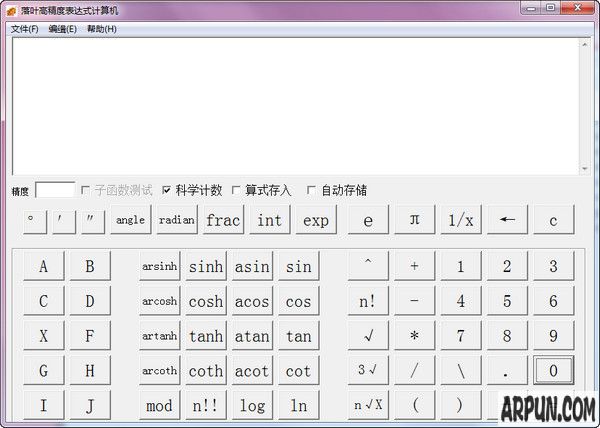Open the 帮助(H) menu
Viewport: 600px width, 428px height.
coord(101,29)
